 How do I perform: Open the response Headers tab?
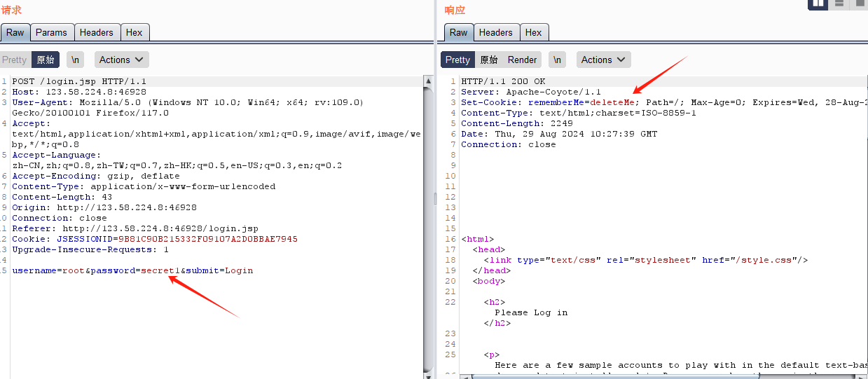(495, 32)
